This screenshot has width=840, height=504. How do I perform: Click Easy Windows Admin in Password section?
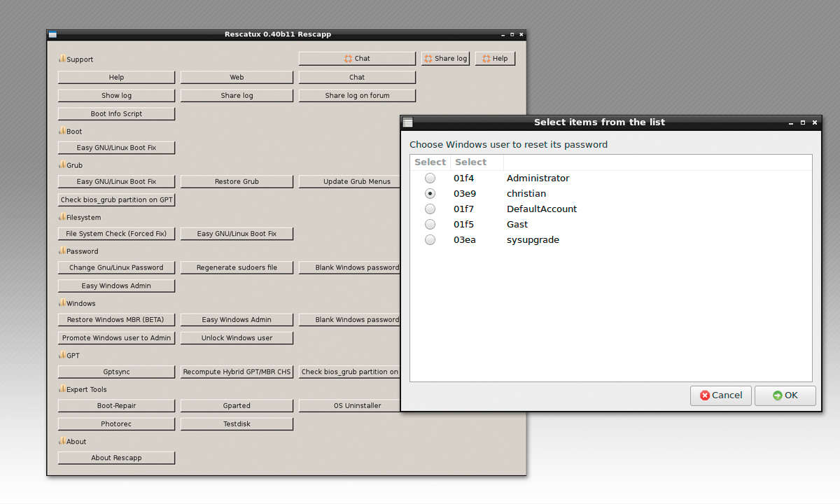[x=116, y=286]
